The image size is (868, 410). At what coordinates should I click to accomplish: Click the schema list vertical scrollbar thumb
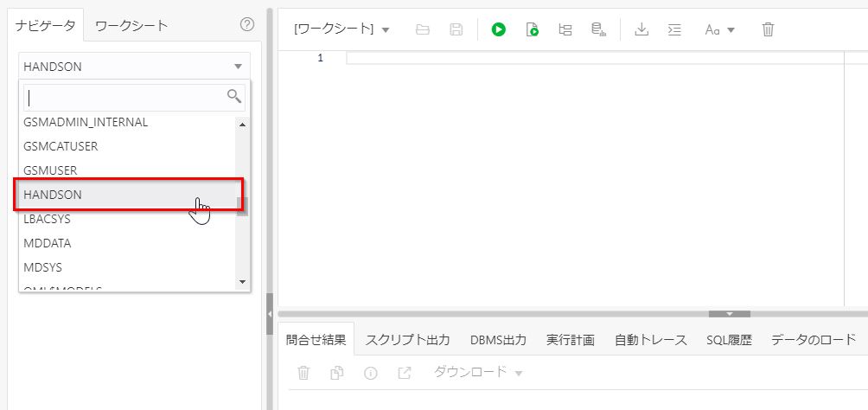pos(243,206)
